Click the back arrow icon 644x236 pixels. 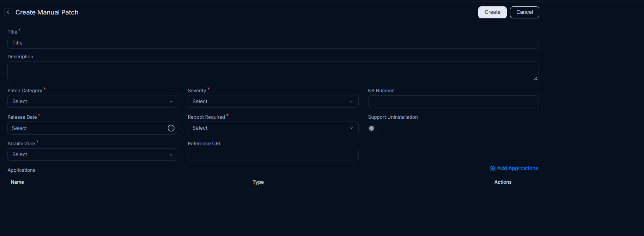tap(8, 12)
